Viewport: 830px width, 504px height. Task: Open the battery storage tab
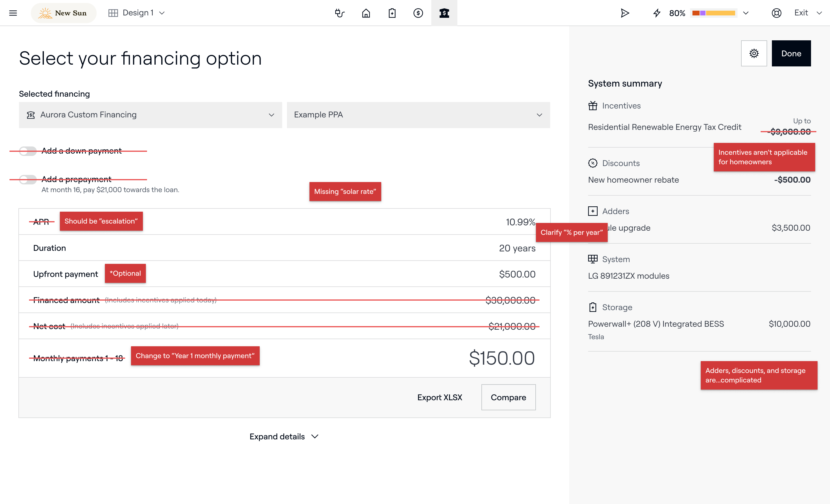click(392, 13)
